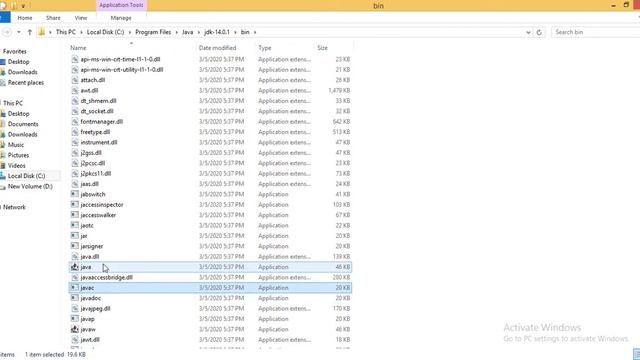Select Network in navigation pane
This screenshot has height=360, width=640.
pyautogui.click(x=14, y=207)
